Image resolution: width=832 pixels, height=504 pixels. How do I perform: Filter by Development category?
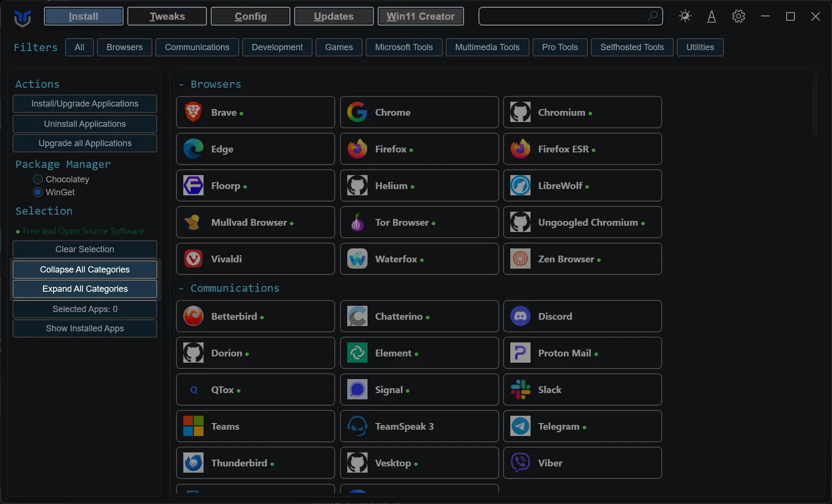[277, 47]
